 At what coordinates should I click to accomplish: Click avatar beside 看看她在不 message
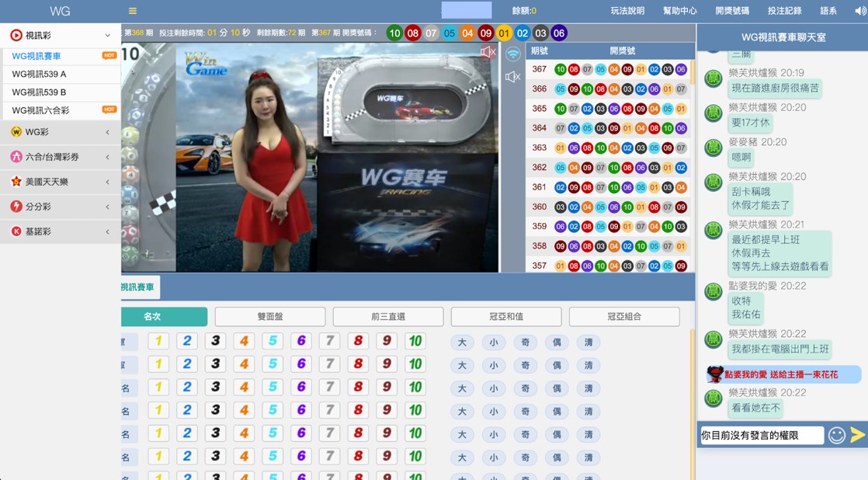713,398
